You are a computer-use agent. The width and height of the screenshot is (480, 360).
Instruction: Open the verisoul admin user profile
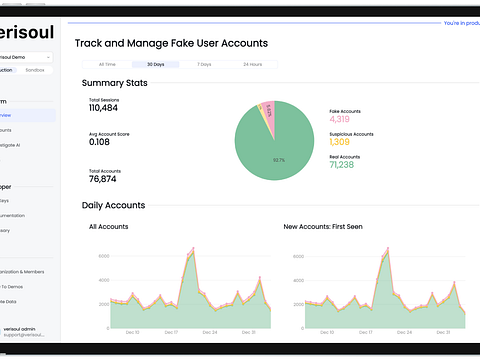(x=23, y=332)
